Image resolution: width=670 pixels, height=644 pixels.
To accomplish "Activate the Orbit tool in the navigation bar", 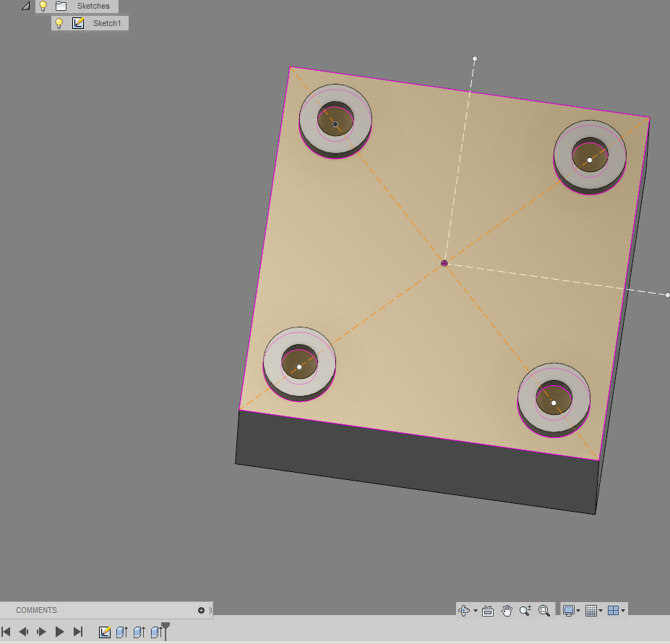I will (x=465, y=610).
